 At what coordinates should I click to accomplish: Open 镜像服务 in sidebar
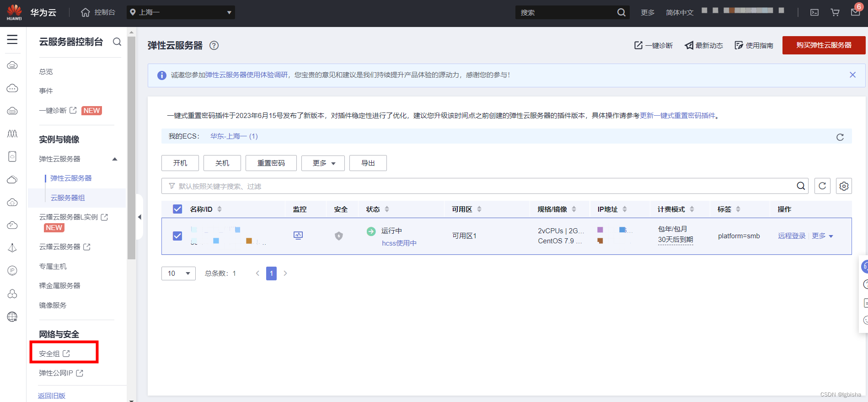click(53, 305)
